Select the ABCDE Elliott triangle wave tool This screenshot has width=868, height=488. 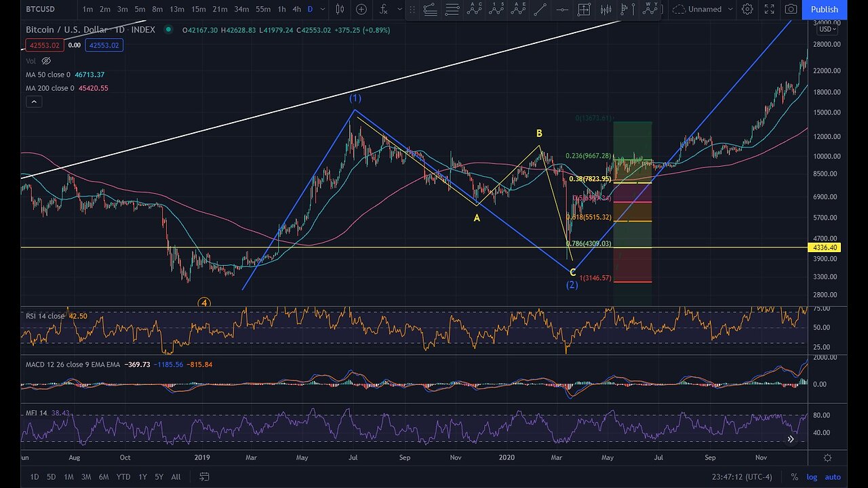point(519,9)
